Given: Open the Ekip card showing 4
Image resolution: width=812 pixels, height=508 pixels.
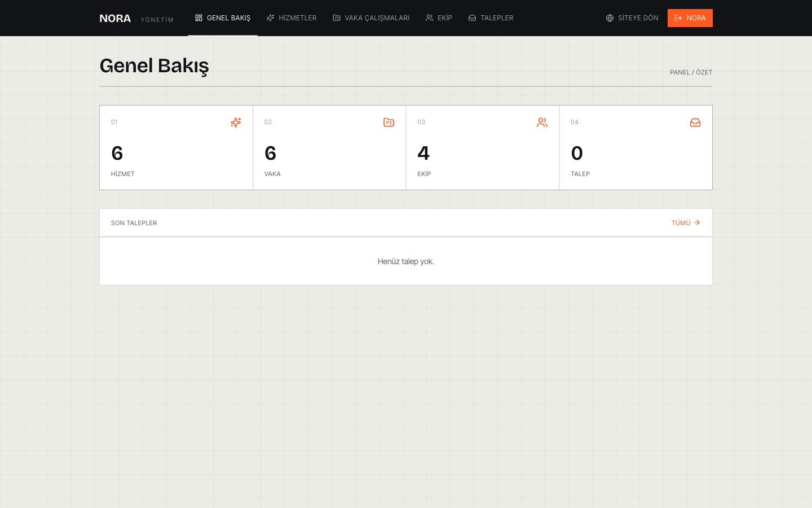Looking at the screenshot, I should click(x=483, y=148).
